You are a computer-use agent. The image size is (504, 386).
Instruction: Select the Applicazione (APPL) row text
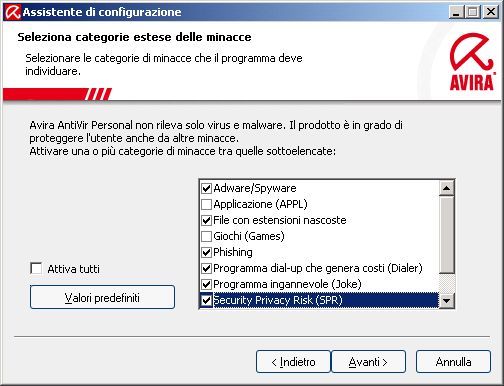260,204
